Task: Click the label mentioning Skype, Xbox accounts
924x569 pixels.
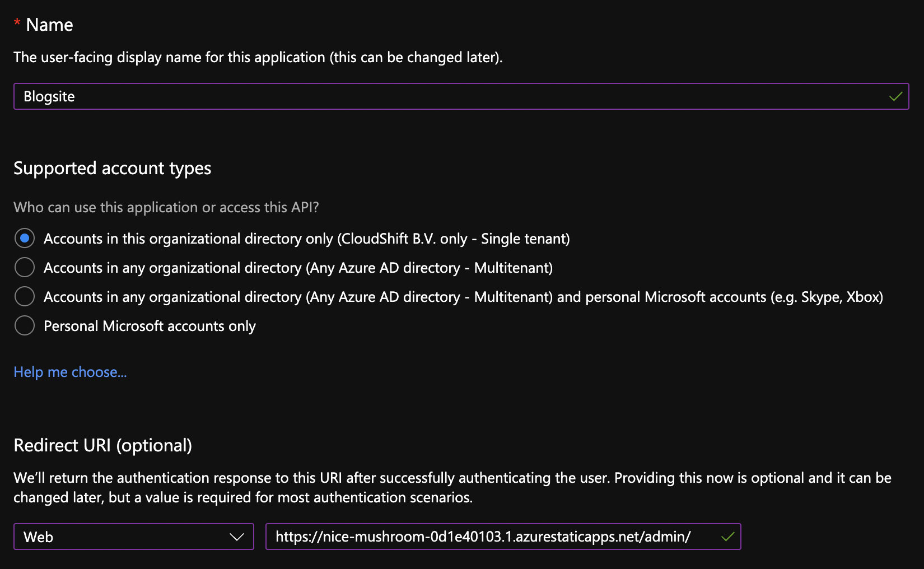Action: point(463,297)
